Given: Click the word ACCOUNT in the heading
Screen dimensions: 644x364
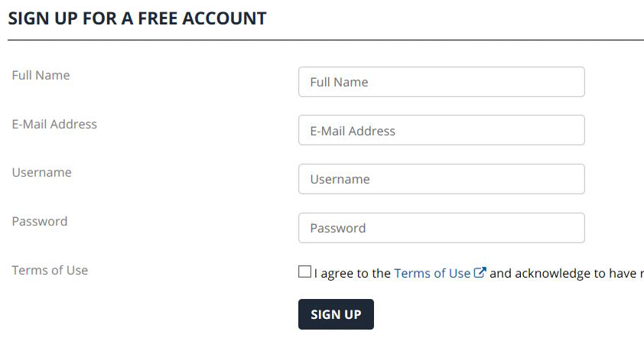Looking at the screenshot, I should pyautogui.click(x=224, y=18).
